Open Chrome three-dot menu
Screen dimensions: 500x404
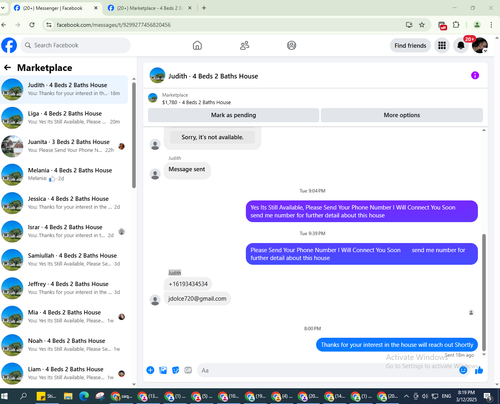tap(491, 25)
